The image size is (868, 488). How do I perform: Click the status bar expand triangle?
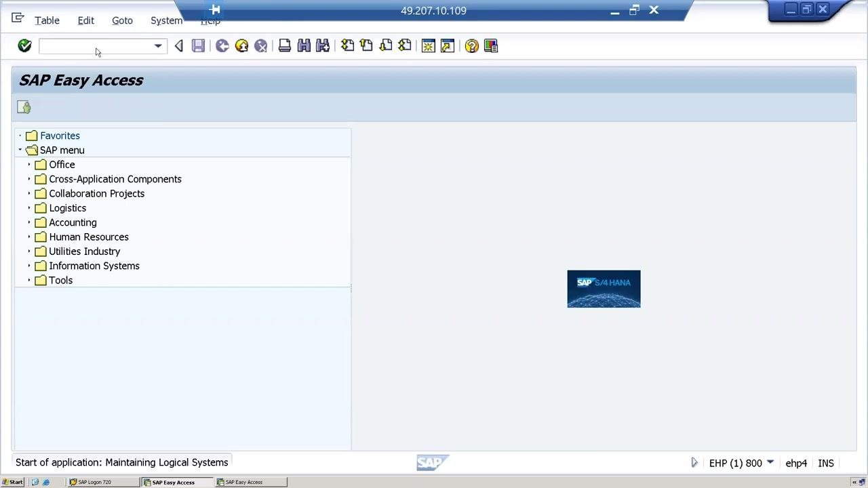tap(694, 462)
